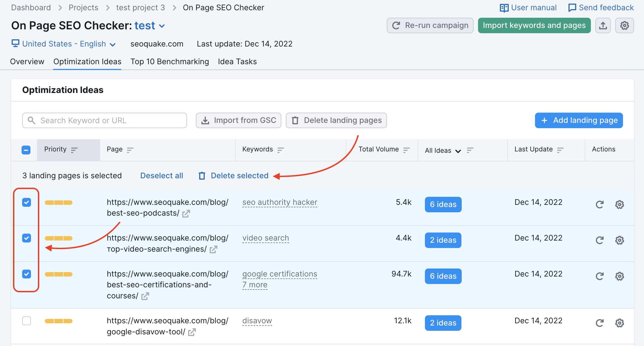644x346 pixels.
Task: Click 'seo authority hacker' keyword
Action: pos(280,202)
